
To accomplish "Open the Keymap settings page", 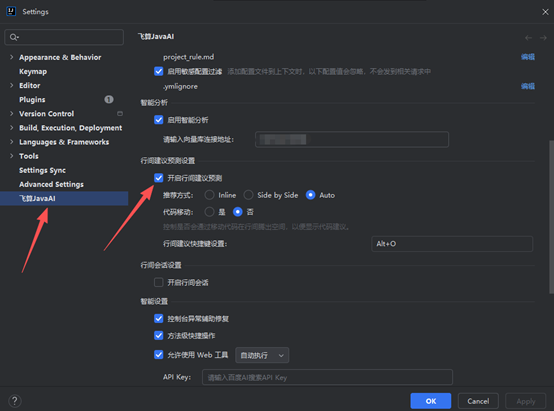I will pyautogui.click(x=33, y=71).
